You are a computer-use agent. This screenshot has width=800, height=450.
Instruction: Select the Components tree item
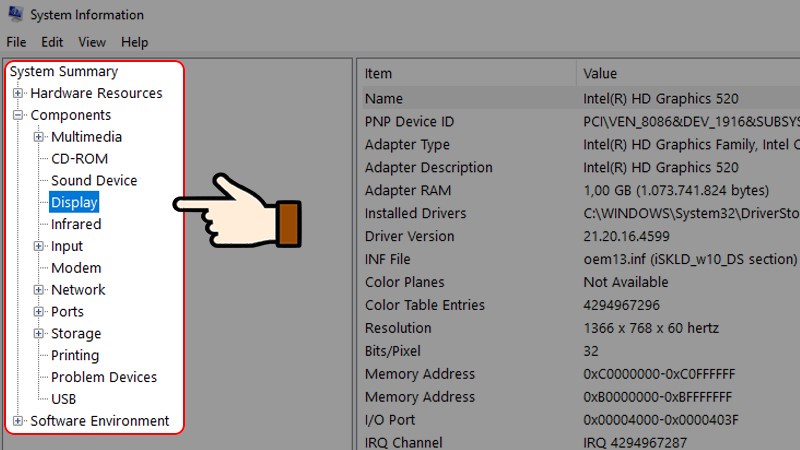(70, 115)
